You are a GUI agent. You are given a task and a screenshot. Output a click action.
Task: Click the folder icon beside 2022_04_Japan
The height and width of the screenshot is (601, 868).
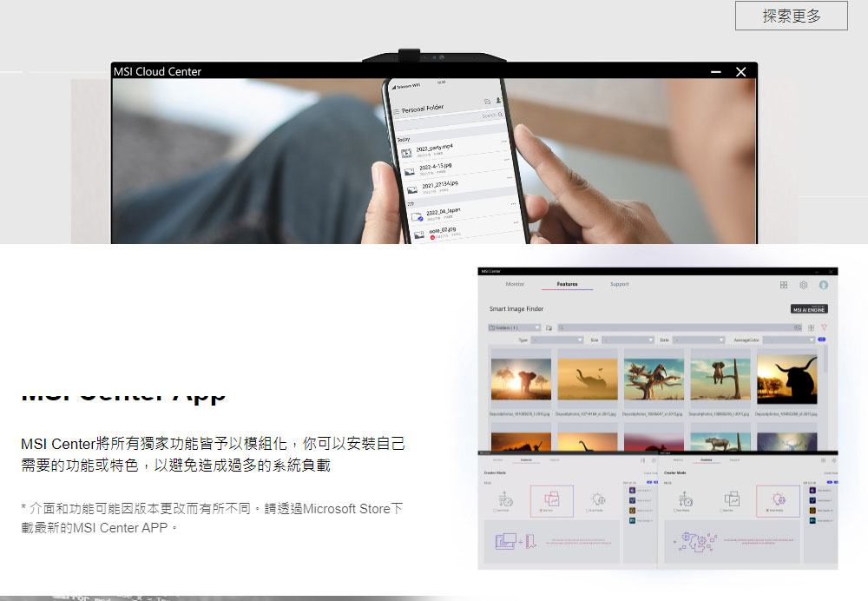coord(417,216)
